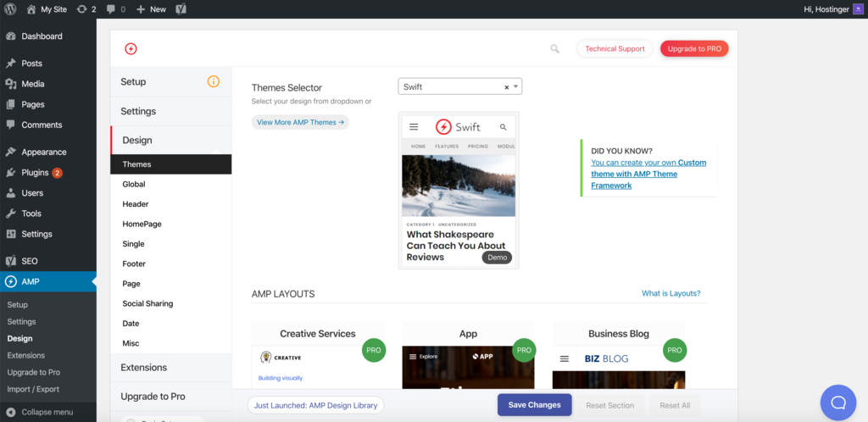868x422 pixels.
Task: Click the orange info icon beside Setup
Action: (213, 81)
